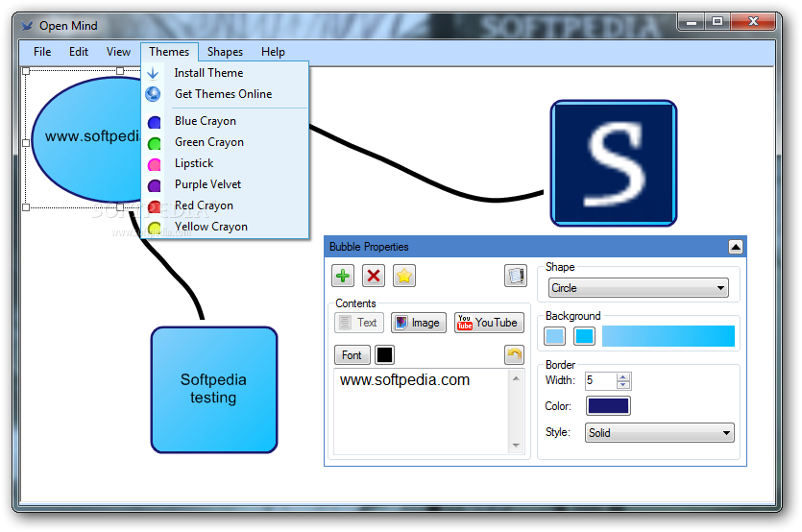Click the cyan second background swatch
This screenshot has width=802, height=532.
coord(584,336)
